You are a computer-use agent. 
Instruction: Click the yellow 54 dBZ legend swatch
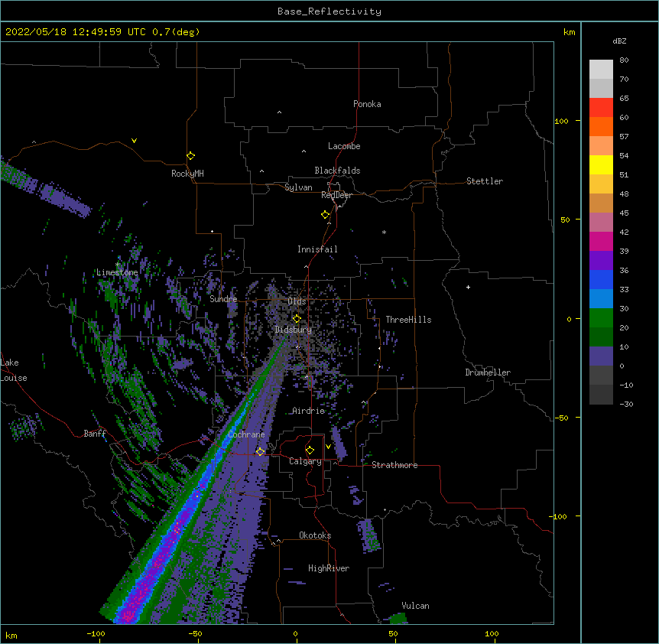point(601,164)
